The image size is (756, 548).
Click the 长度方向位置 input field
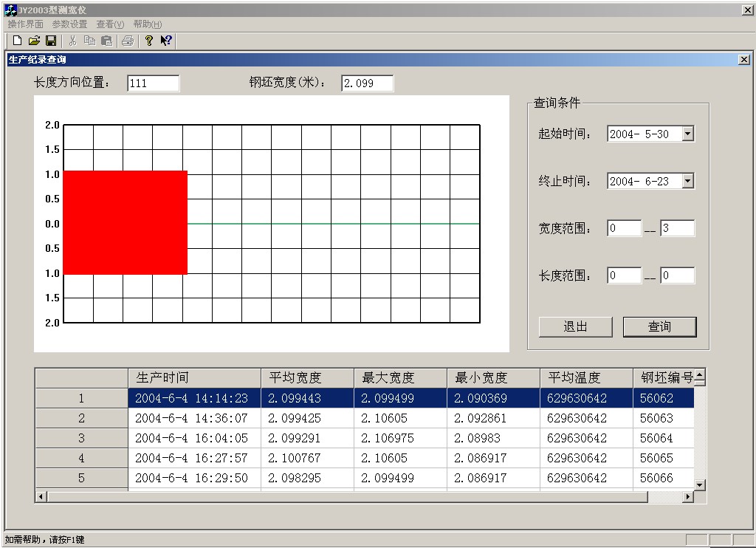pyautogui.click(x=153, y=83)
